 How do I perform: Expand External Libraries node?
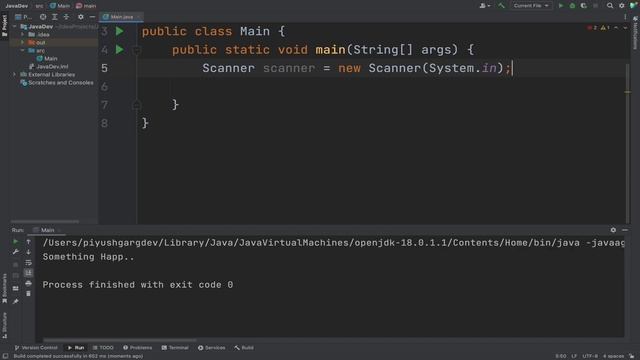click(15, 75)
